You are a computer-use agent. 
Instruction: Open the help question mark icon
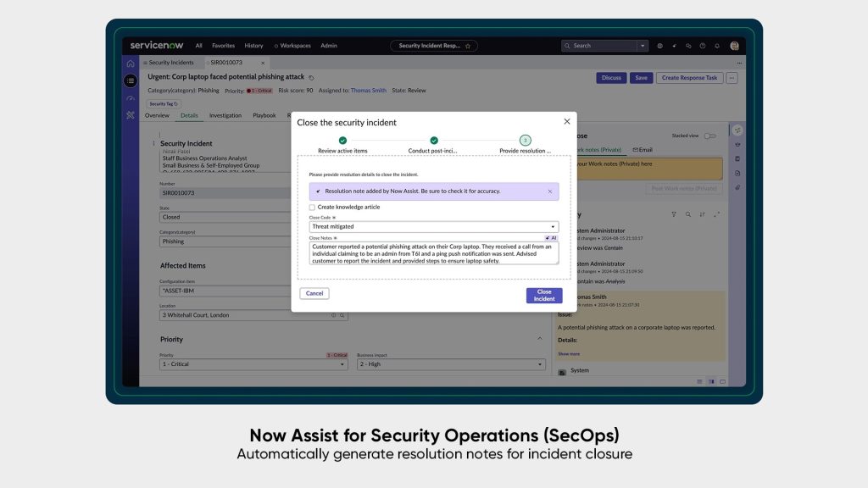pyautogui.click(x=703, y=46)
